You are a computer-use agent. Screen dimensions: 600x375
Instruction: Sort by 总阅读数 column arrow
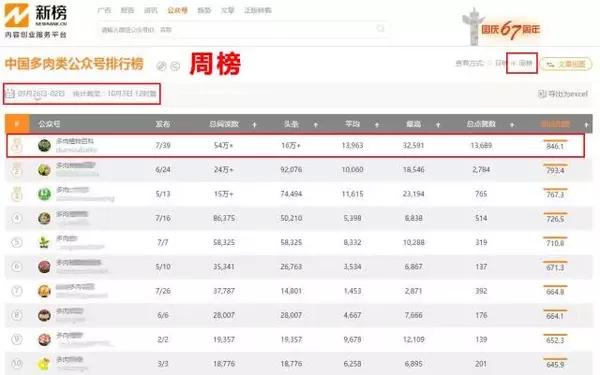(254, 125)
